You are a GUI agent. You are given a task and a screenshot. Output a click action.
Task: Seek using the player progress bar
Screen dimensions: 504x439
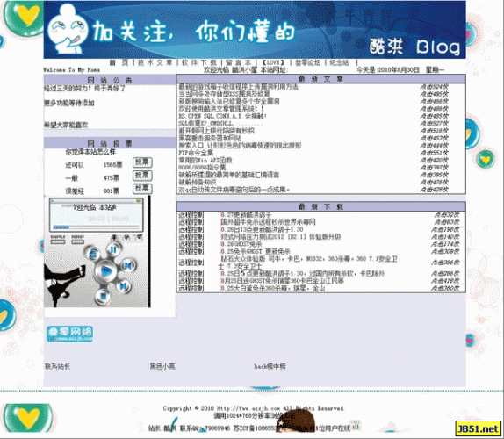pos(97,227)
